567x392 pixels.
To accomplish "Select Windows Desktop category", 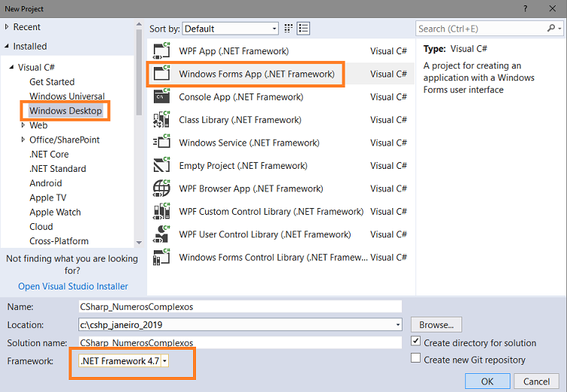I will pyautogui.click(x=66, y=111).
